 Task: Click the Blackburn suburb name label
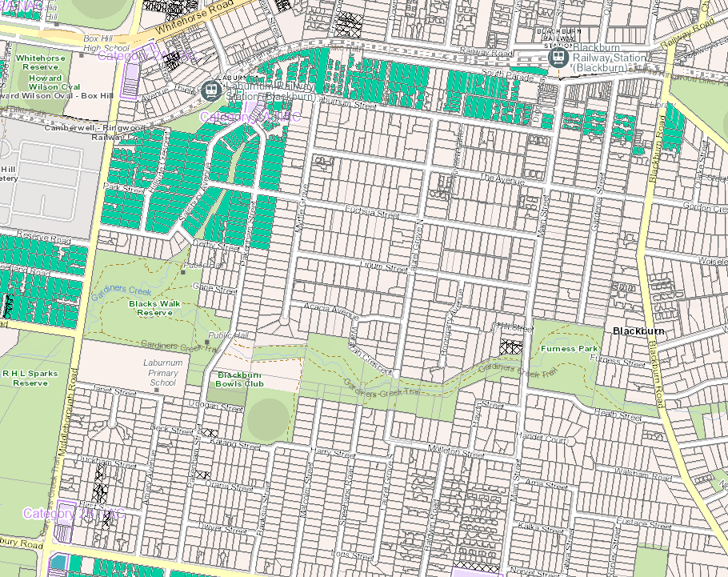pyautogui.click(x=640, y=330)
